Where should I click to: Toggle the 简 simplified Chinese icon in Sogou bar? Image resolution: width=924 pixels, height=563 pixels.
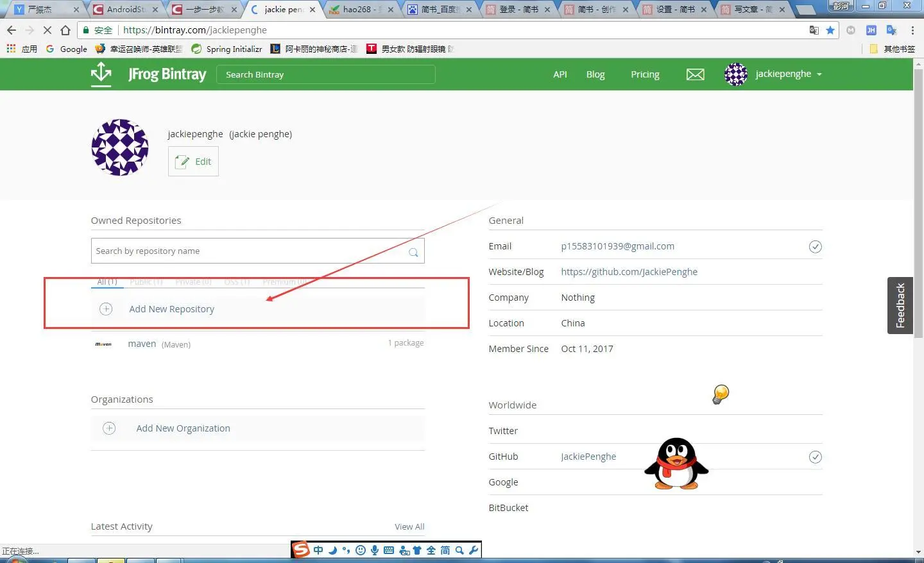(445, 550)
